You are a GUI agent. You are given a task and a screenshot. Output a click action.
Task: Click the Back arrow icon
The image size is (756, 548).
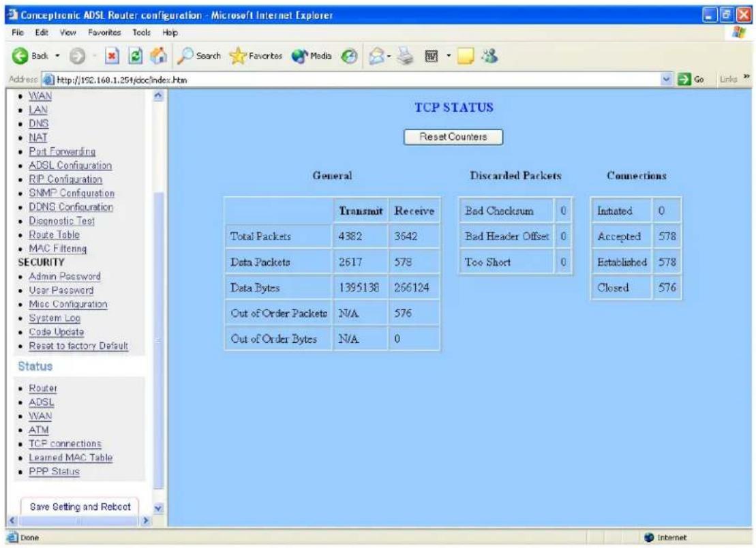pos(20,57)
